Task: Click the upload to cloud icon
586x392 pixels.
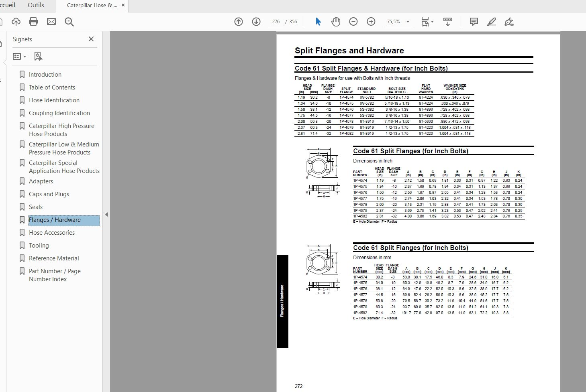Action: [x=16, y=22]
